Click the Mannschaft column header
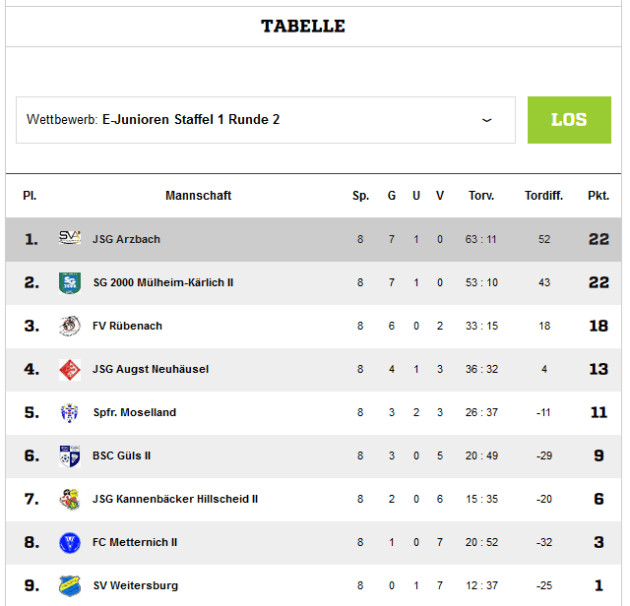This screenshot has height=606, width=630. [x=198, y=196]
